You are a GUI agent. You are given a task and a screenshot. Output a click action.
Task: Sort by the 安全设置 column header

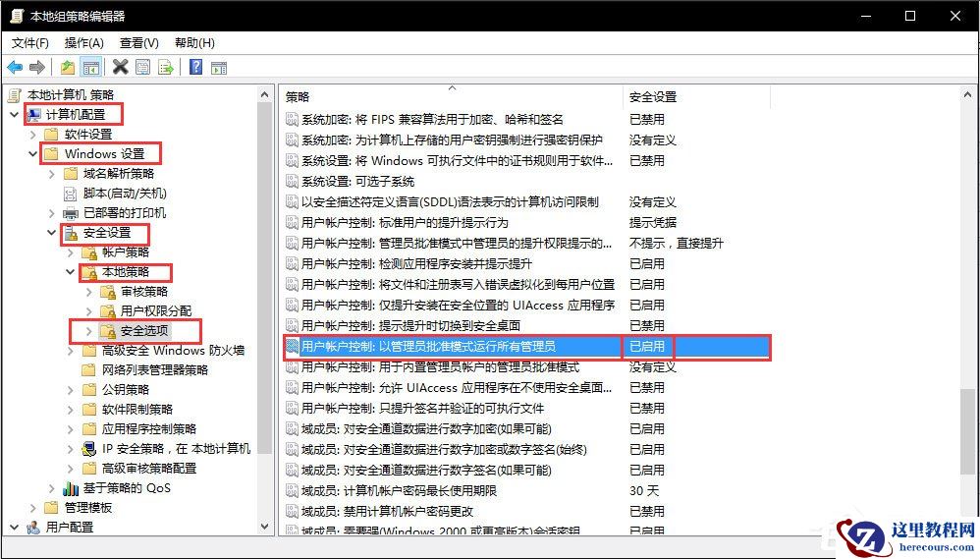pos(696,97)
